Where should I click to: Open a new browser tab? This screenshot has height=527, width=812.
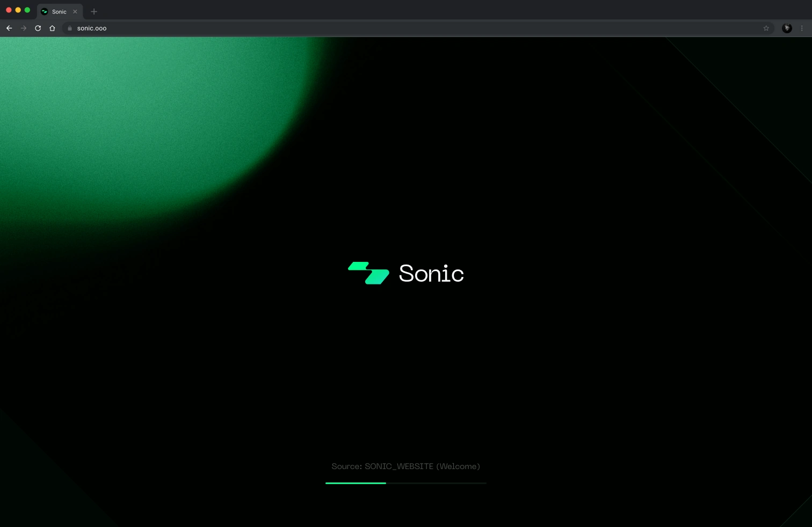(94, 12)
